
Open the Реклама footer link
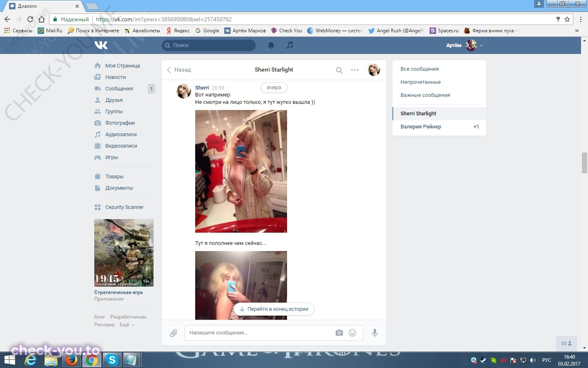pos(105,325)
